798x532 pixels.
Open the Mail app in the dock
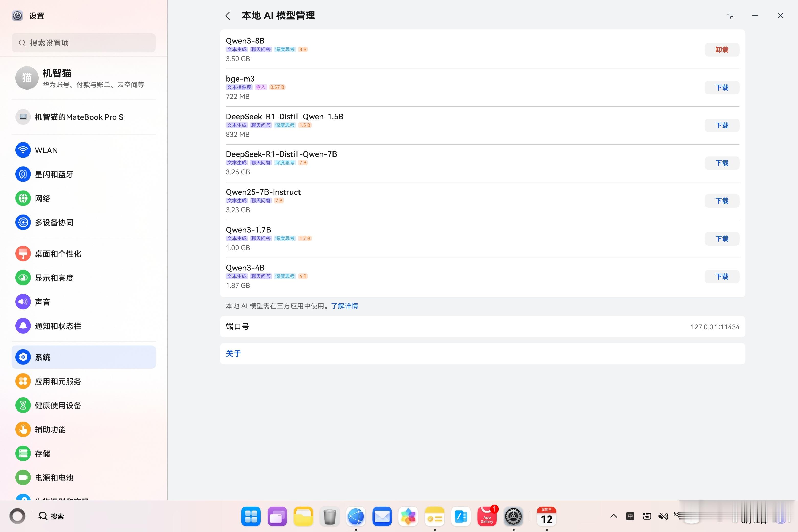point(382,516)
